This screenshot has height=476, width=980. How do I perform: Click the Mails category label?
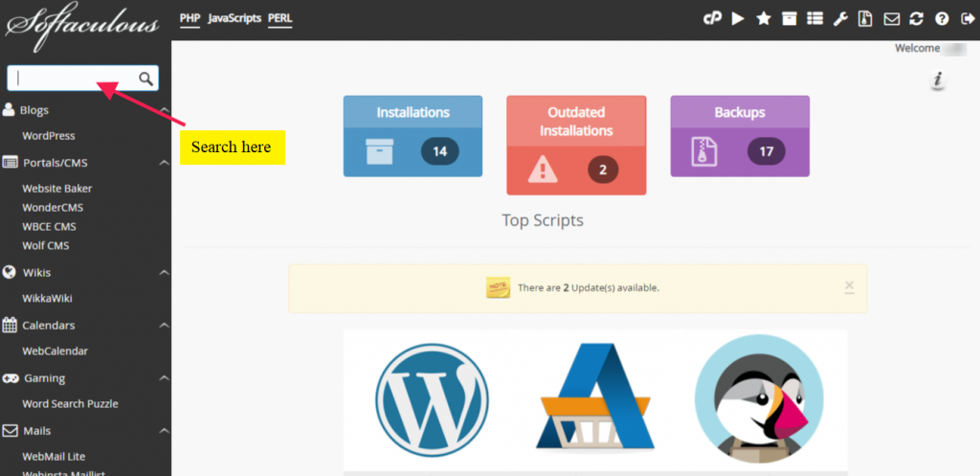click(37, 430)
